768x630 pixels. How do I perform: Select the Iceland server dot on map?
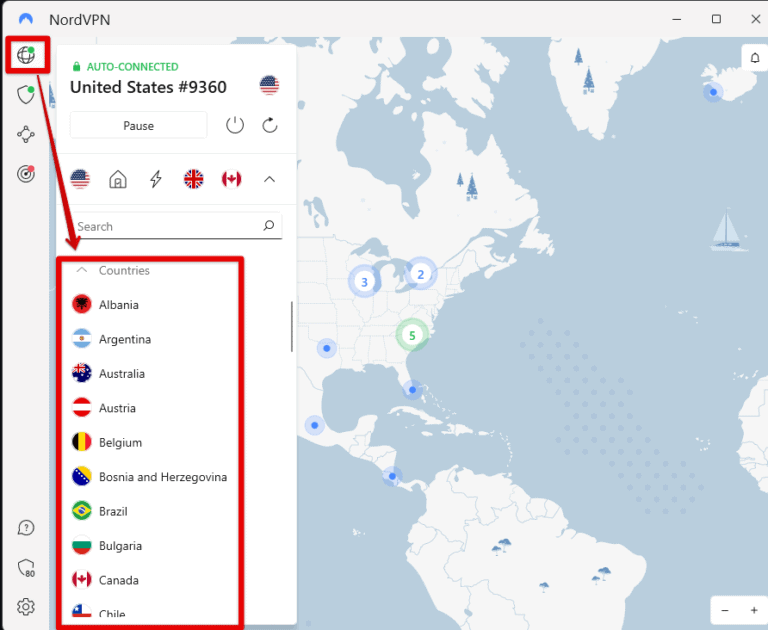coord(713,92)
